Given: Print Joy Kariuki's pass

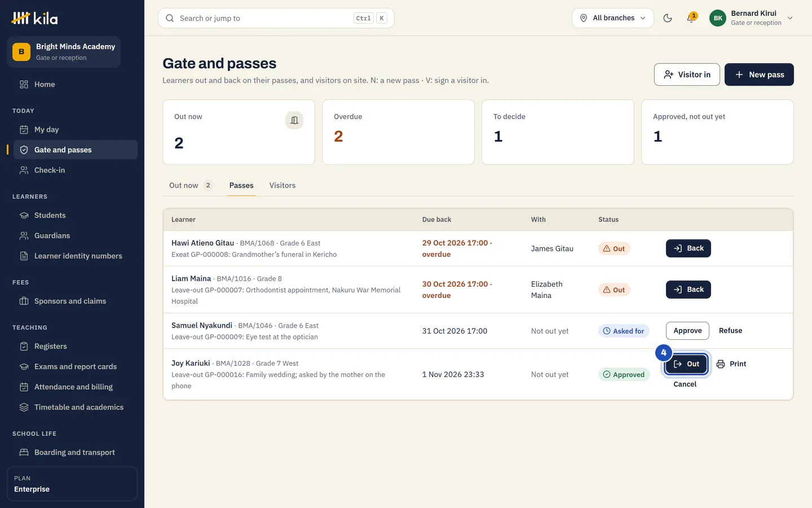Looking at the screenshot, I should (731, 364).
